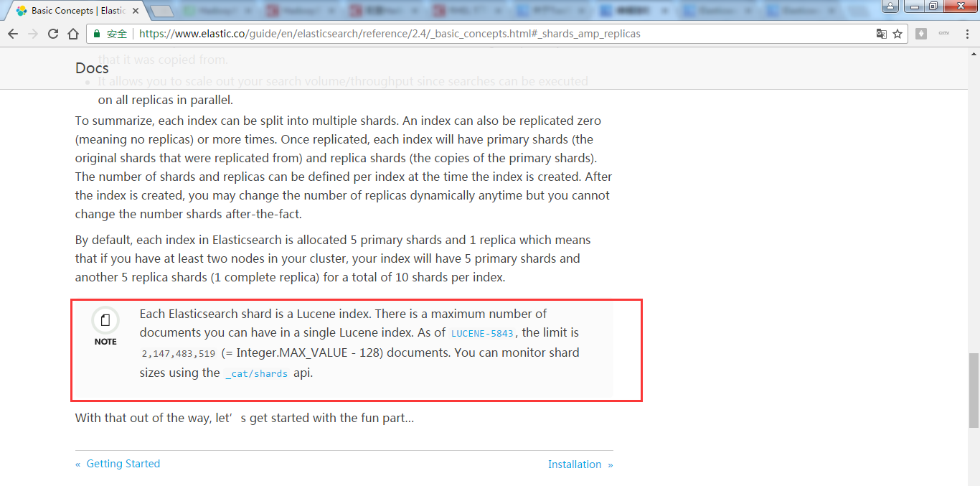Click the Docs header label
This screenshot has width=980, height=486.
[92, 68]
